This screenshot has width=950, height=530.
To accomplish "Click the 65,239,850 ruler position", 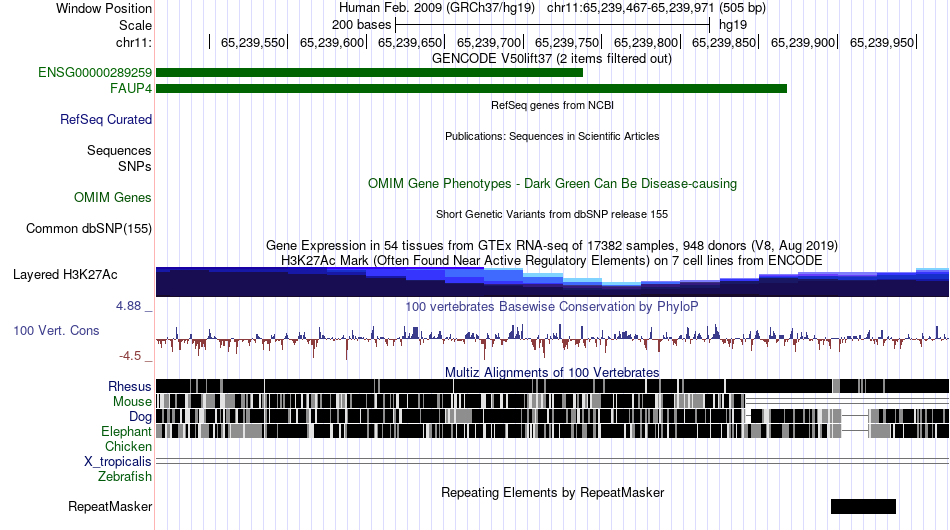I will (724, 42).
